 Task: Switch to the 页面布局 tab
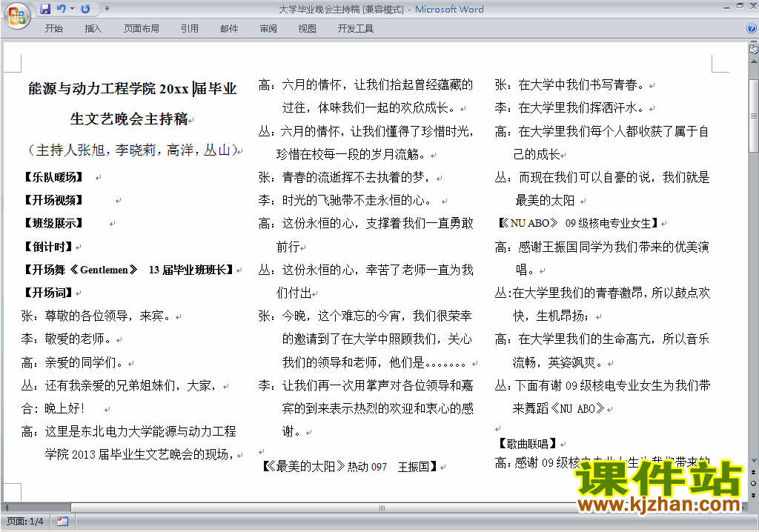pyautogui.click(x=142, y=29)
